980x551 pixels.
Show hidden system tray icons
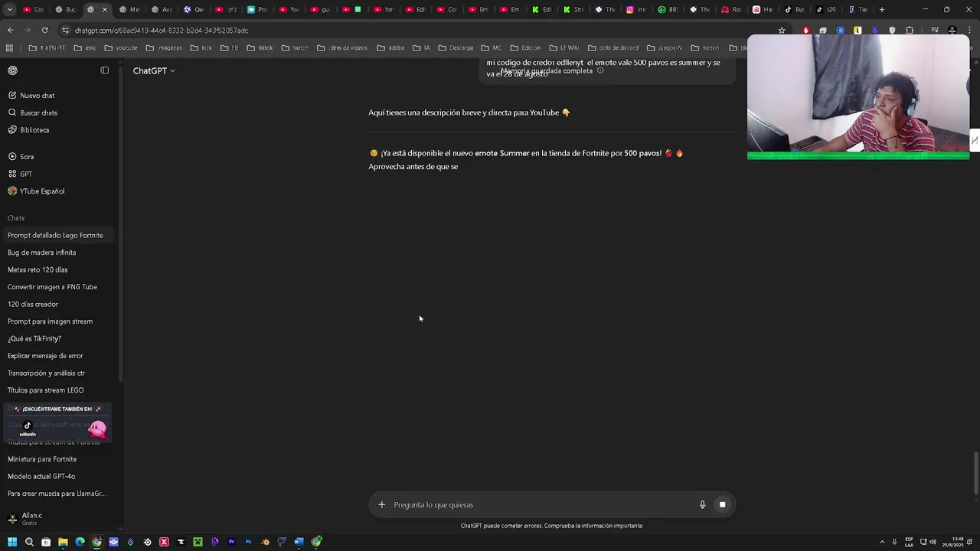[882, 542]
